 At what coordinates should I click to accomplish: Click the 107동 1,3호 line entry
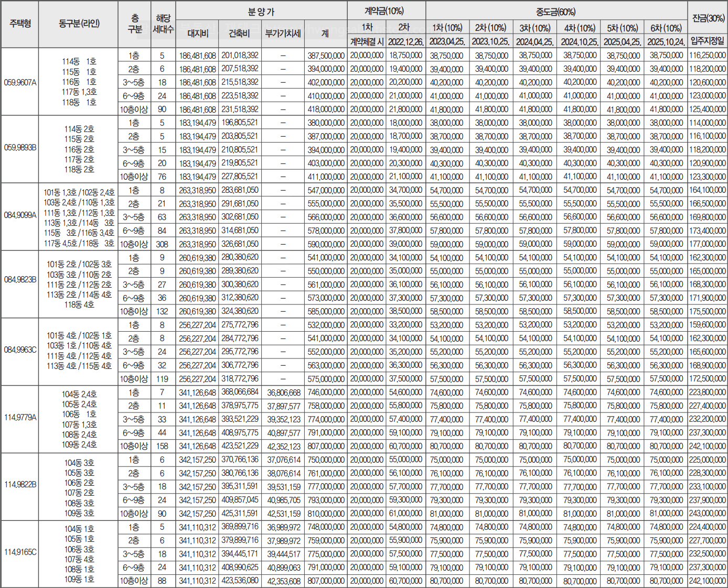(79, 424)
